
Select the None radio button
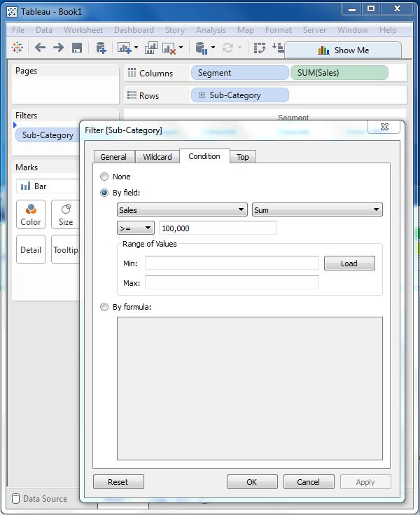click(x=104, y=177)
